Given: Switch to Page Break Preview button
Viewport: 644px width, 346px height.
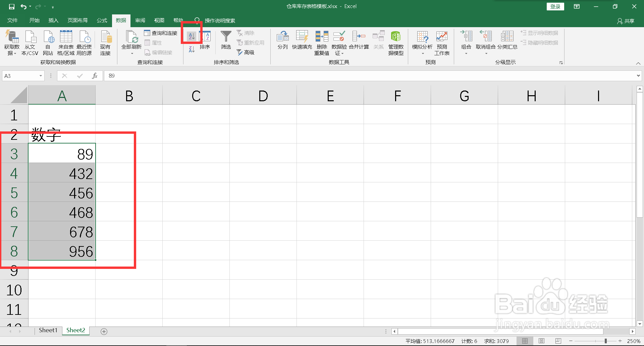Looking at the screenshot, I should pos(558,341).
